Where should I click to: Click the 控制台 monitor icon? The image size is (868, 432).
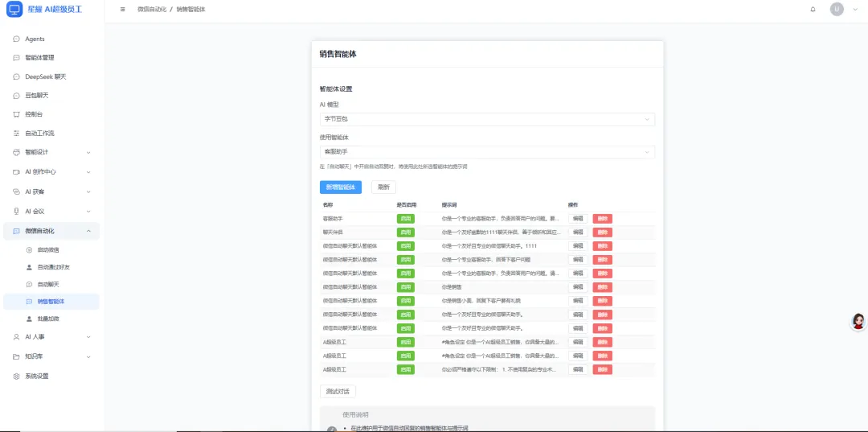coord(16,115)
